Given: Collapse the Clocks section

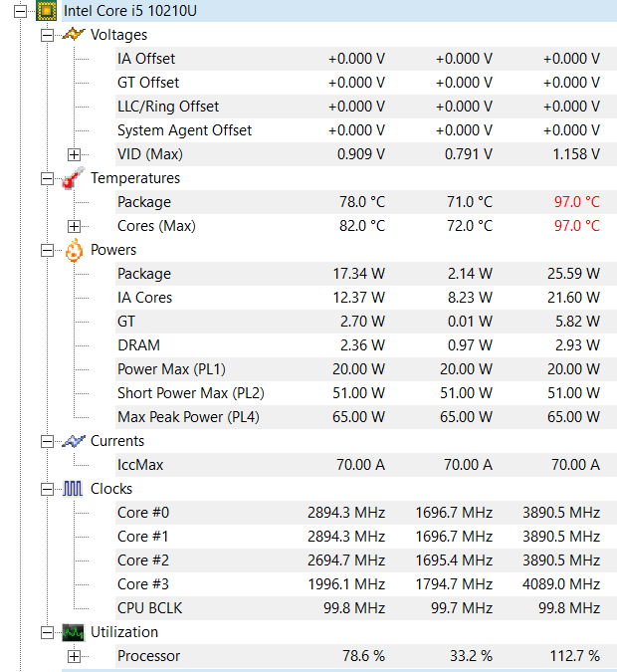Looking at the screenshot, I should tap(47, 489).
